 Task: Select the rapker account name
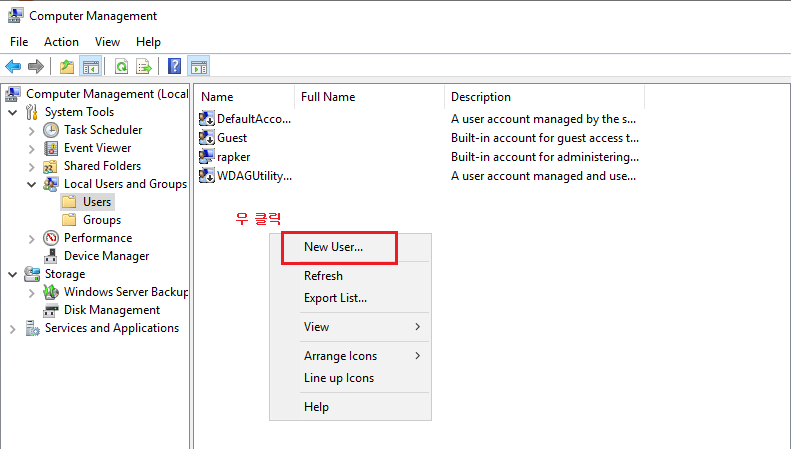(x=234, y=157)
